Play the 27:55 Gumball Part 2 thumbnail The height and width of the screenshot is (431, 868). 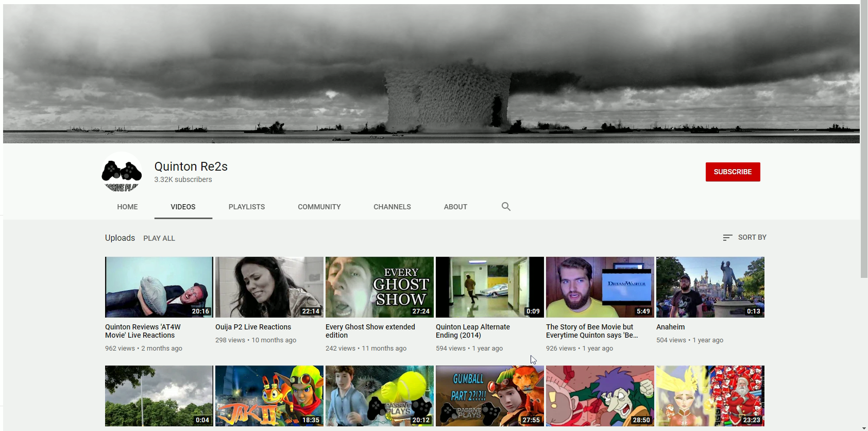pos(490,396)
